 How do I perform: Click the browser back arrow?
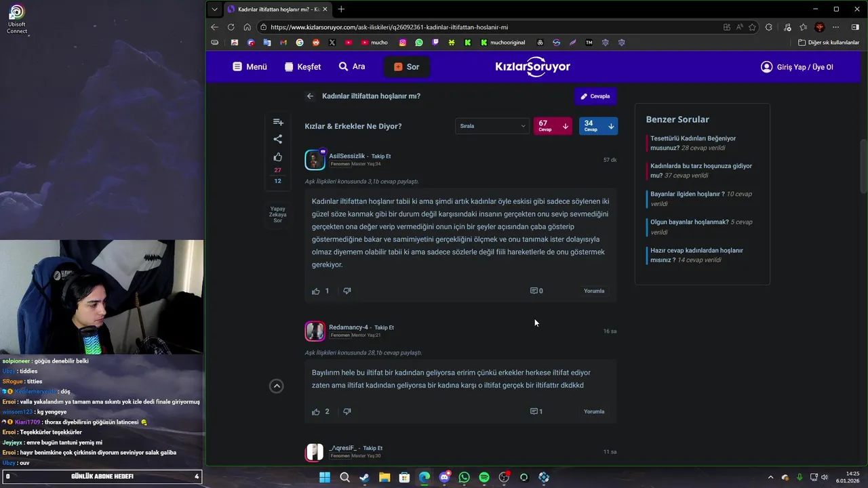tap(214, 27)
